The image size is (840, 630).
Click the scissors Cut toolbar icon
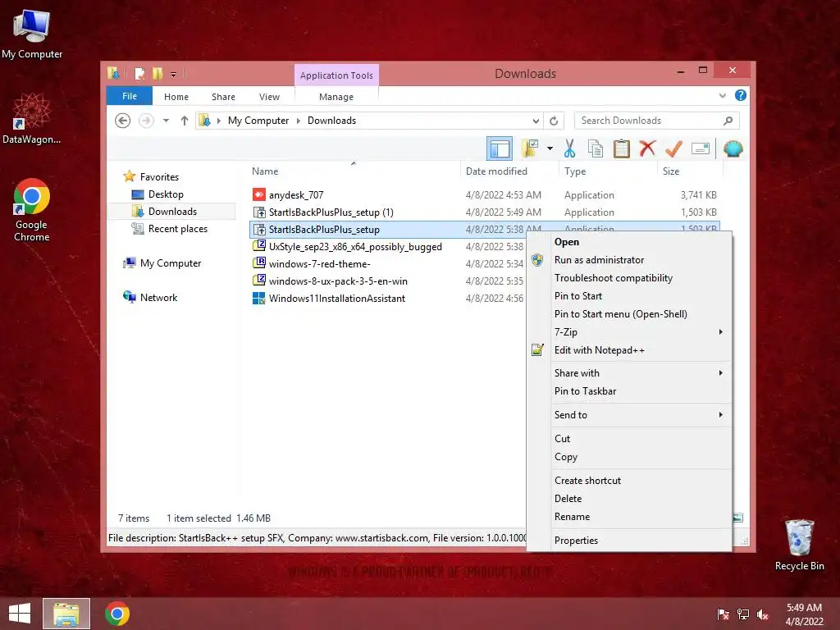569,149
